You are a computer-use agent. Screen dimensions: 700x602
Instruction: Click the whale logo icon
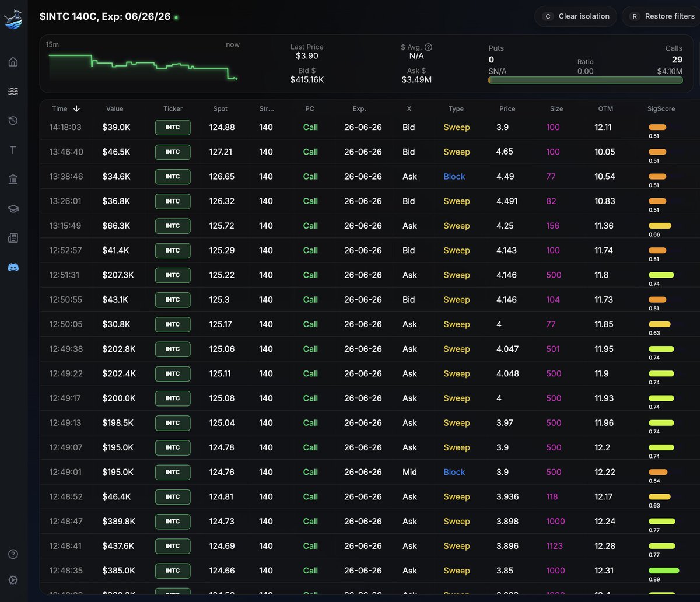coord(13,19)
